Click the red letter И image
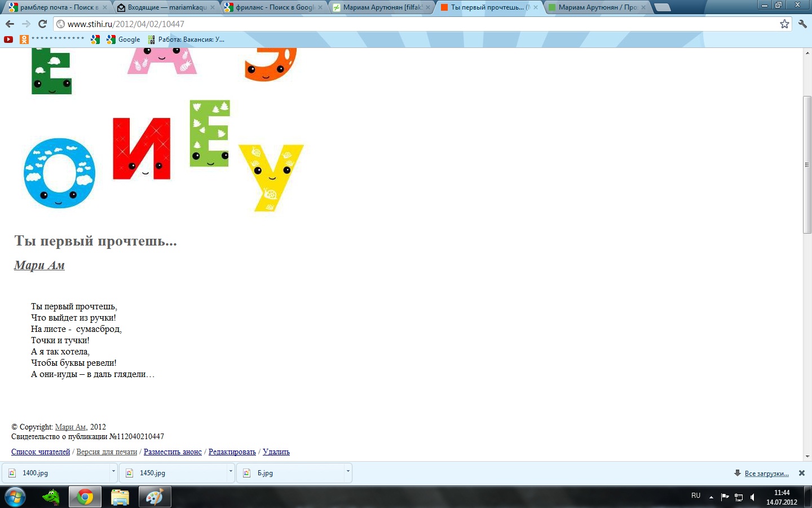Viewport: 812px width, 508px height. click(x=142, y=148)
